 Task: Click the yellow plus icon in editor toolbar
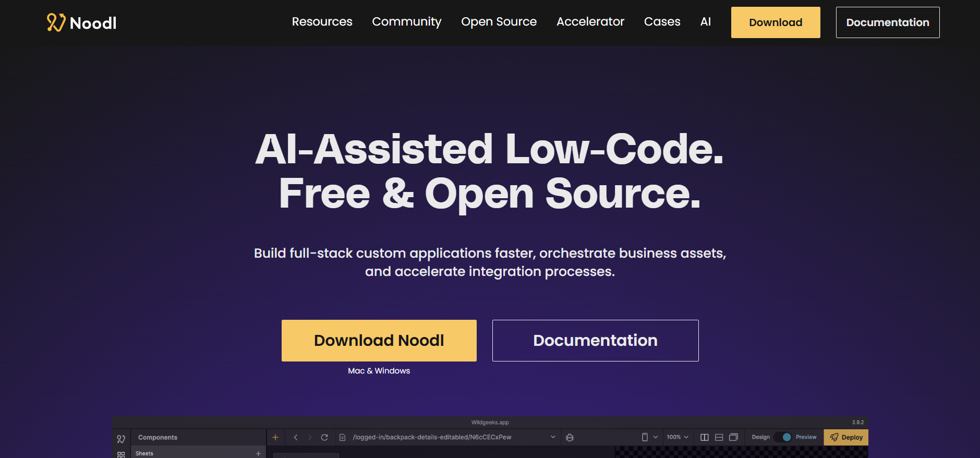[x=275, y=437]
